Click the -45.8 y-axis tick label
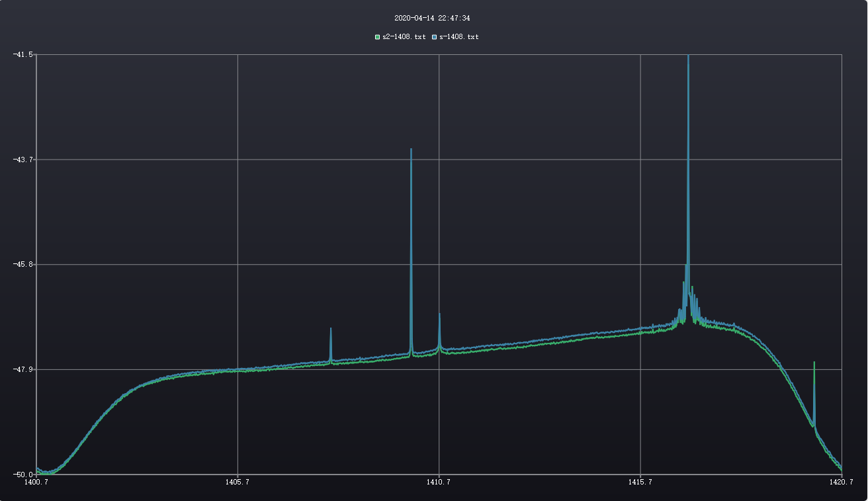The height and width of the screenshot is (501, 868). [23, 265]
